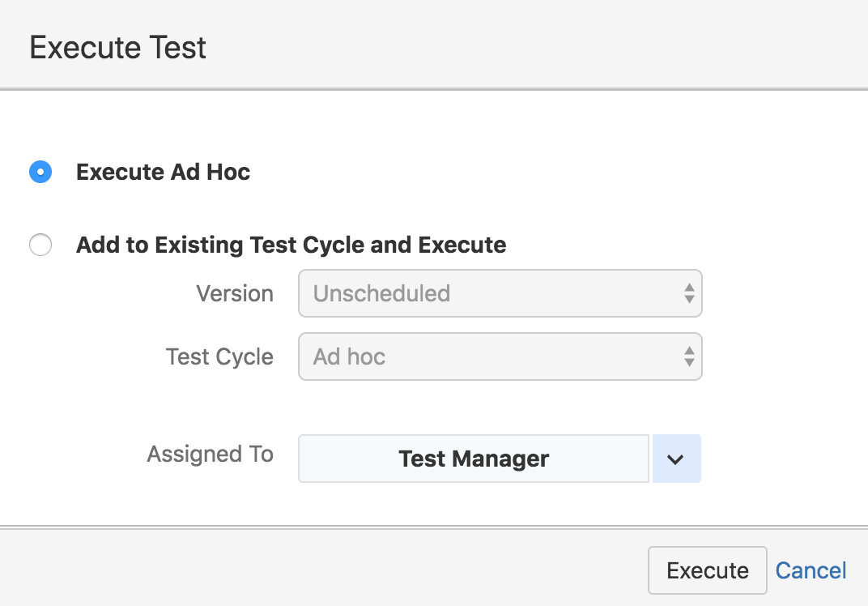The image size is (868, 606).
Task: Click the arrows inside the Version selector
Action: [x=691, y=293]
